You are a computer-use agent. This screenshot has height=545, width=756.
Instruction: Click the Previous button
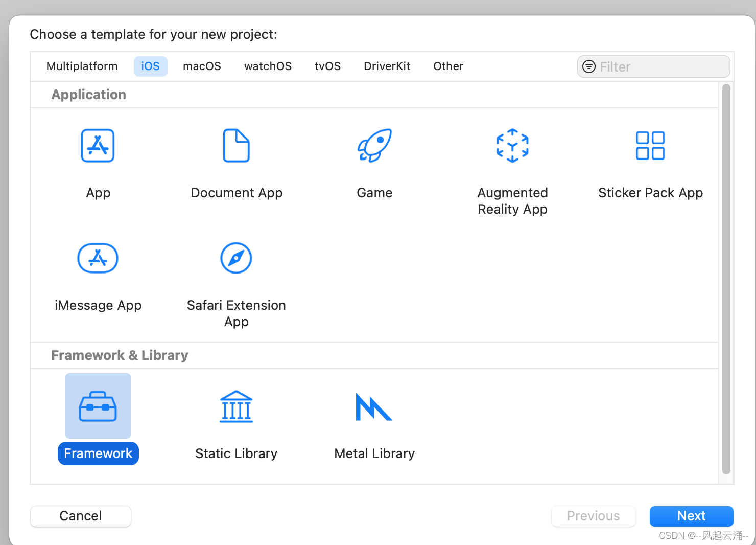click(x=593, y=516)
